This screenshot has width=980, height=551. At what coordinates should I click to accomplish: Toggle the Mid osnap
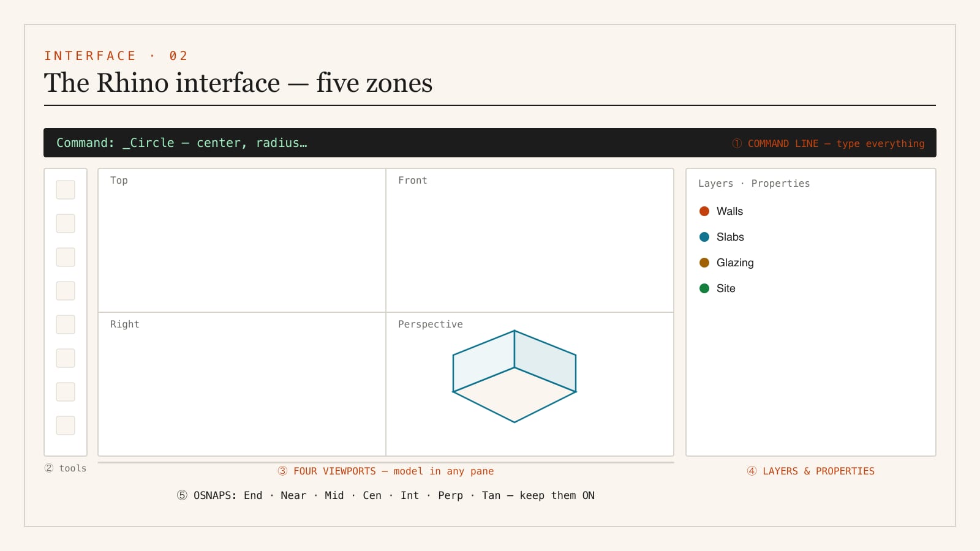[x=334, y=495]
